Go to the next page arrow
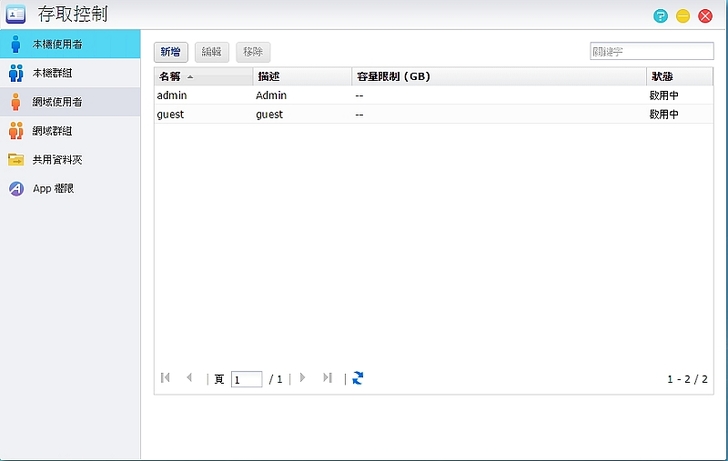The image size is (728, 461). (x=303, y=378)
